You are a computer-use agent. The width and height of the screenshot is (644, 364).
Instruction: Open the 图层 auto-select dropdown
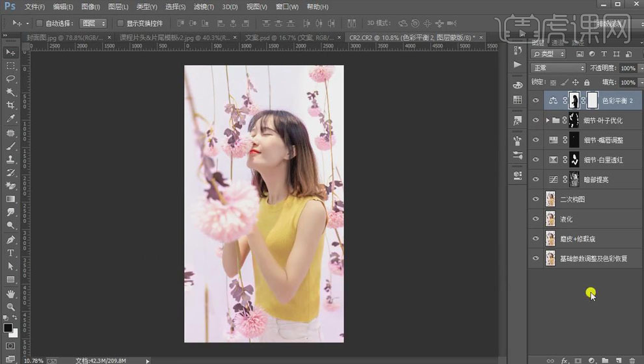coord(93,23)
